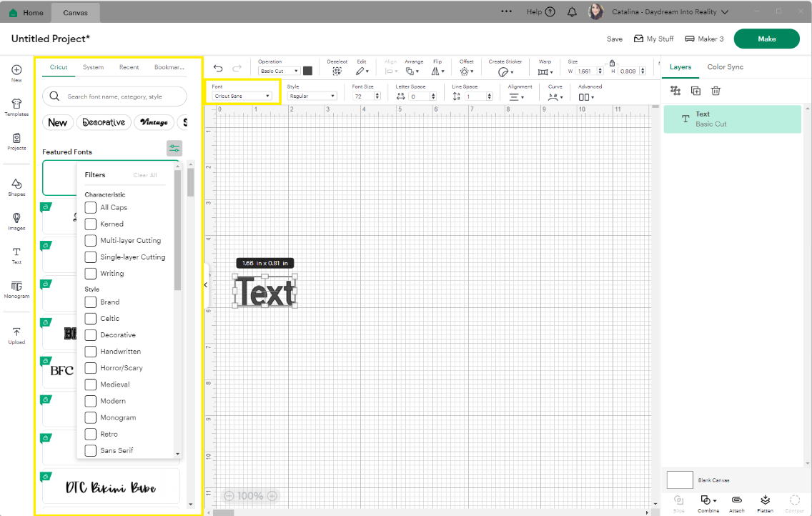Enable Multi-layer Cutting filter
This screenshot has height=516, width=812.
[91, 241]
